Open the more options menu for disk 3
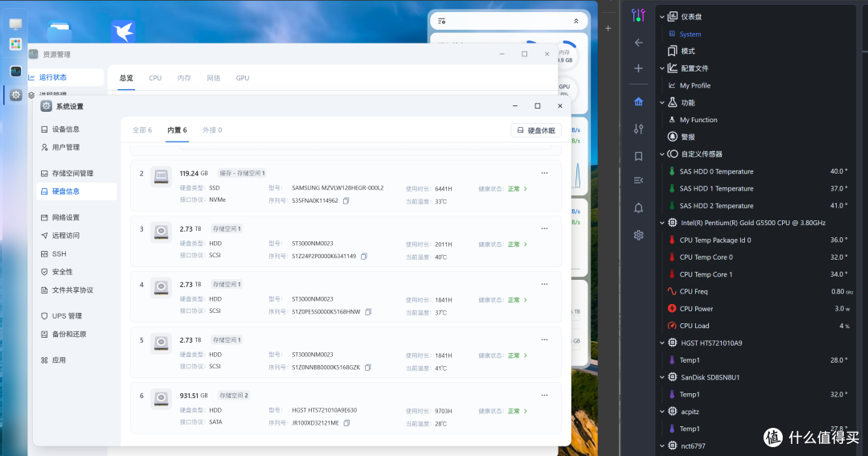The width and height of the screenshot is (868, 456). pos(544,228)
